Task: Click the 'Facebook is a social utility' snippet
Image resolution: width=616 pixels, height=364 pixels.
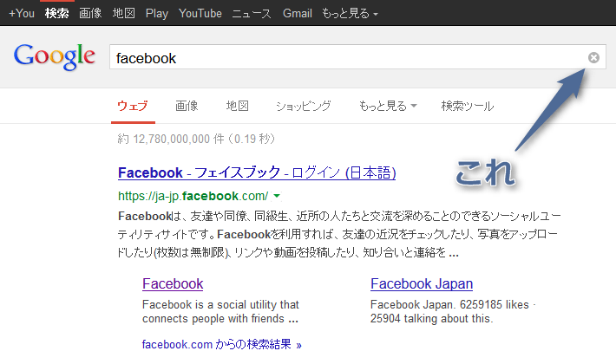Action: click(x=220, y=311)
